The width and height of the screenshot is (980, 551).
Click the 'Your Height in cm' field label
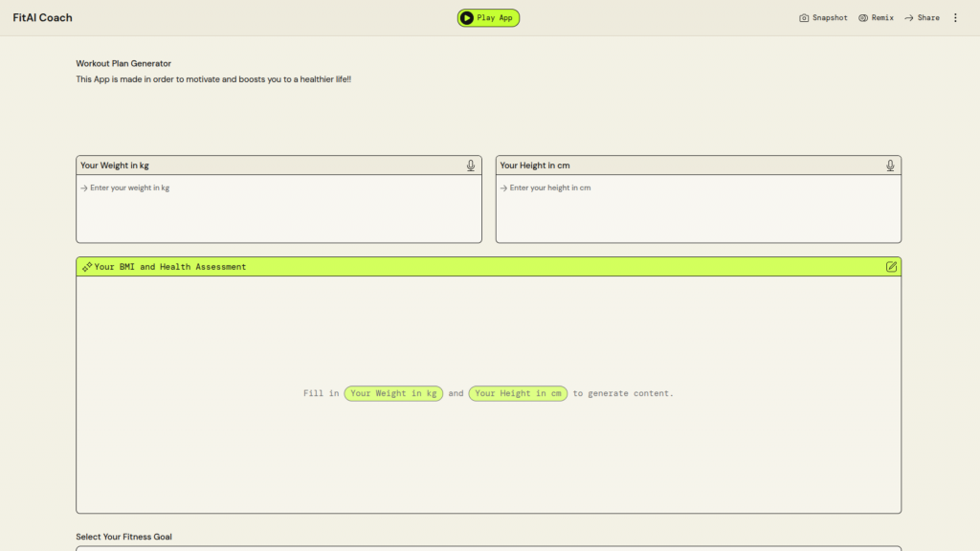coord(535,165)
